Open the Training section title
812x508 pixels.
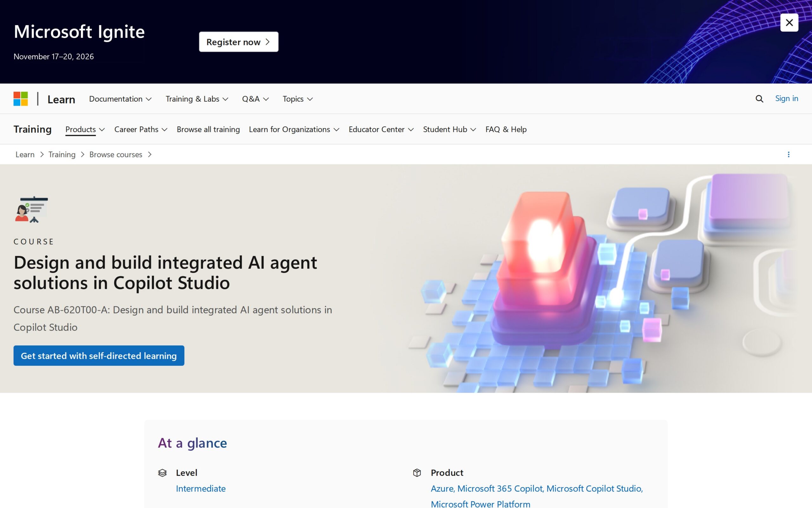click(33, 129)
